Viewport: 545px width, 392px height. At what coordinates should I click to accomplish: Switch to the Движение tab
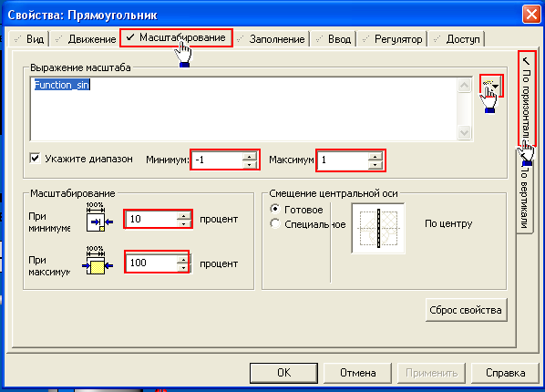point(86,39)
